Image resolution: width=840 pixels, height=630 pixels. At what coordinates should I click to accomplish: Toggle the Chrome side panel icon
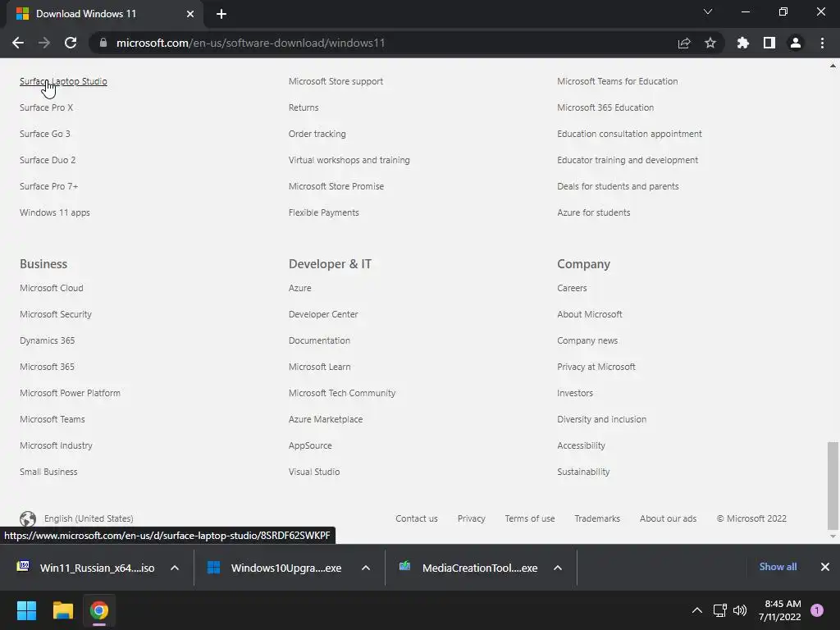click(769, 43)
